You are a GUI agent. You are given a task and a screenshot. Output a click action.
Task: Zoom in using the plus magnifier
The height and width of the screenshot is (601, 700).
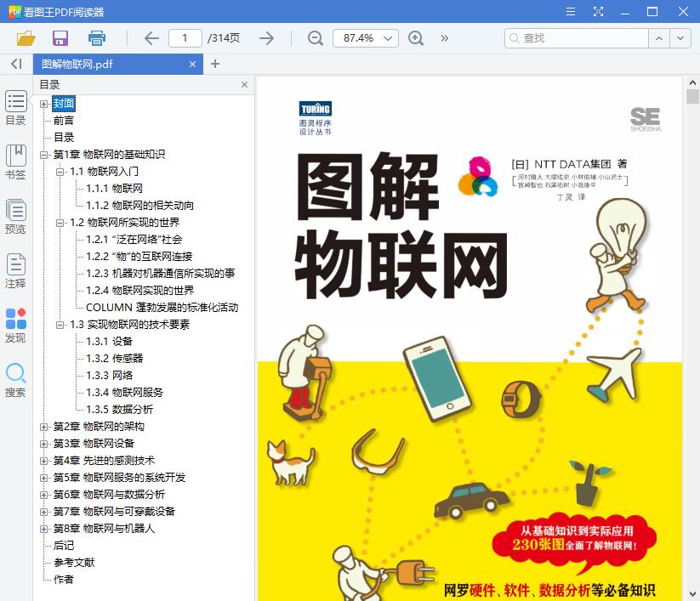tap(416, 38)
